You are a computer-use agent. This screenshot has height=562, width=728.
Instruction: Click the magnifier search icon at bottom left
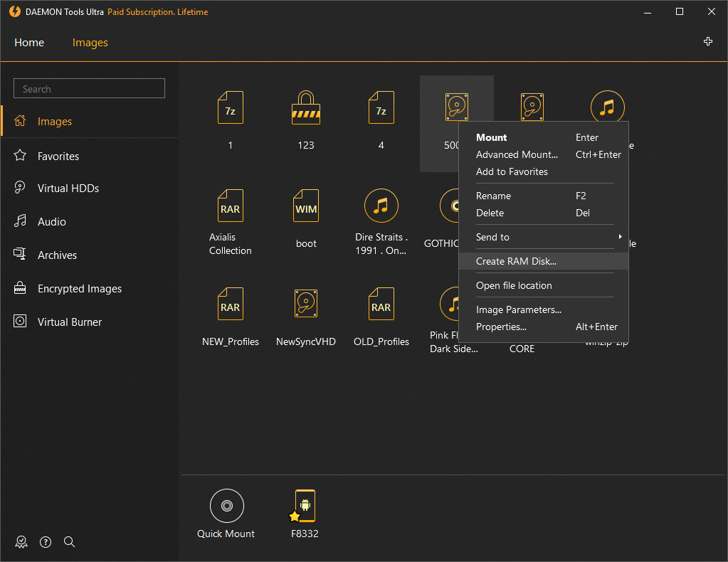click(69, 541)
